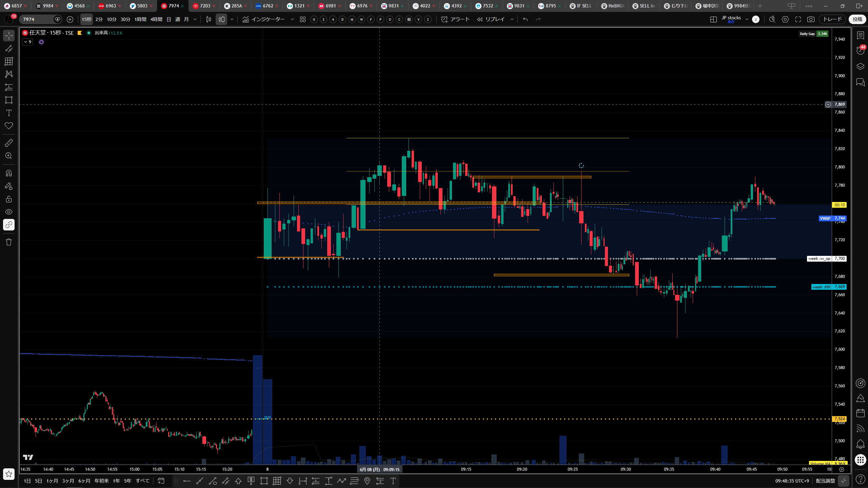Click the symbol search field showing 7974
868x488 pixels.
pos(37,19)
